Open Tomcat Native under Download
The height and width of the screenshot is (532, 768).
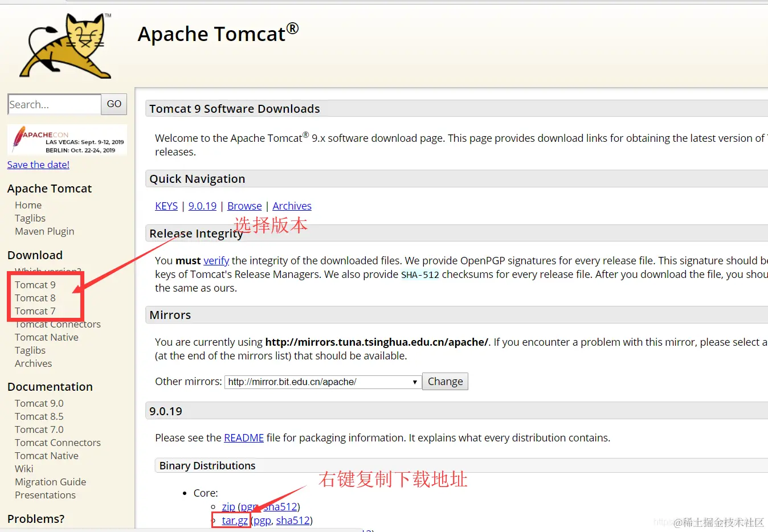pyautogui.click(x=47, y=337)
